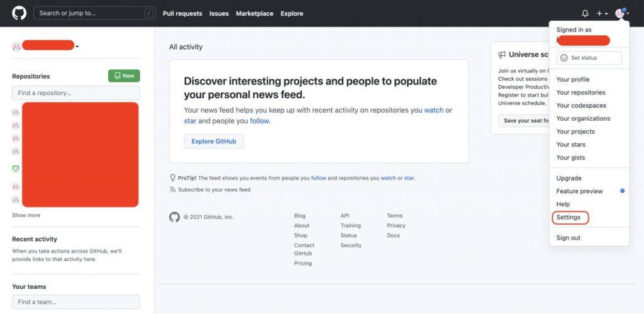Click Show more under repositories list
The height and width of the screenshot is (314, 644).
pos(26,215)
